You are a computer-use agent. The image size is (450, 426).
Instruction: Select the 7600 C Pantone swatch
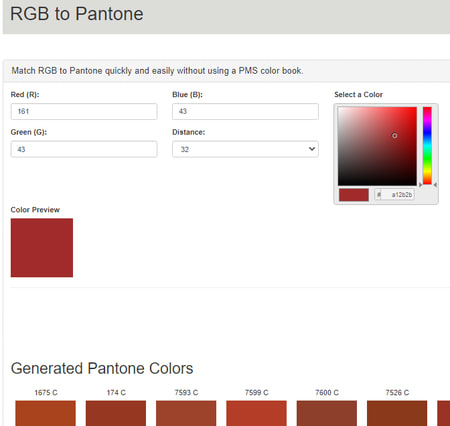[x=327, y=413]
